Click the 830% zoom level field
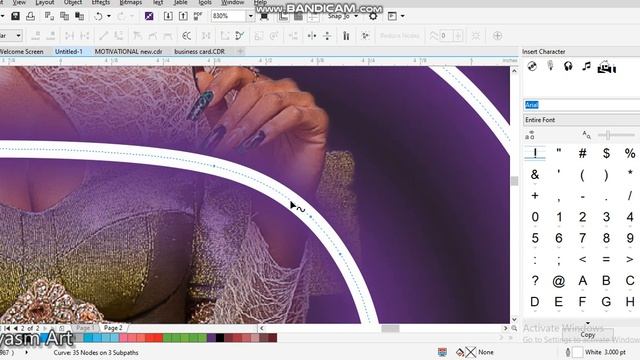The width and height of the screenshot is (640, 360). pos(228,16)
